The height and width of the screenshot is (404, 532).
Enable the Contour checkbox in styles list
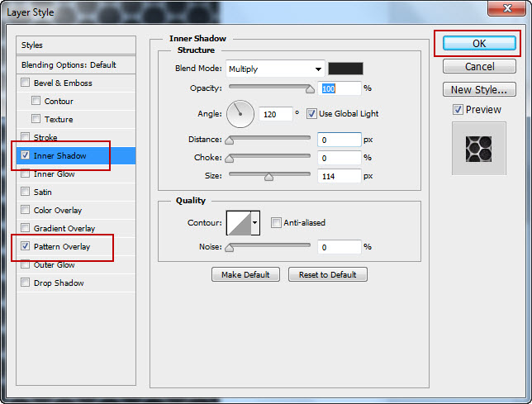pyautogui.click(x=36, y=101)
